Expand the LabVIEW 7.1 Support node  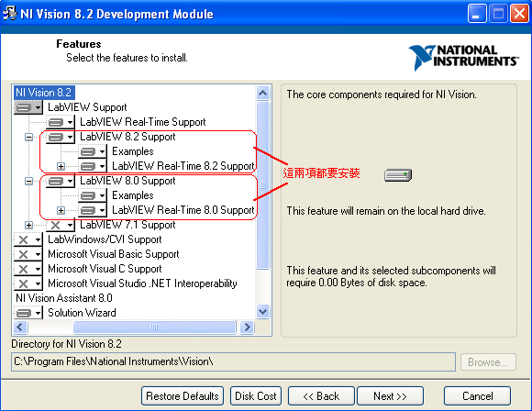(x=28, y=225)
